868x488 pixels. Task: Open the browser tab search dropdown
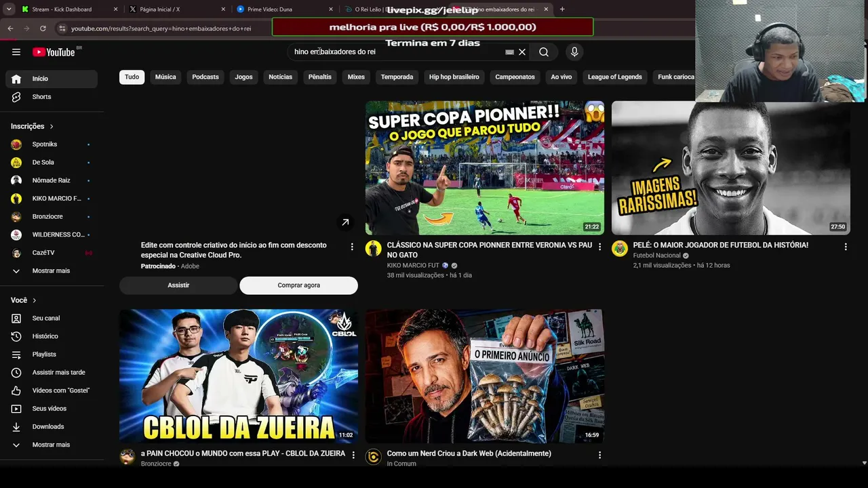pyautogui.click(x=9, y=9)
